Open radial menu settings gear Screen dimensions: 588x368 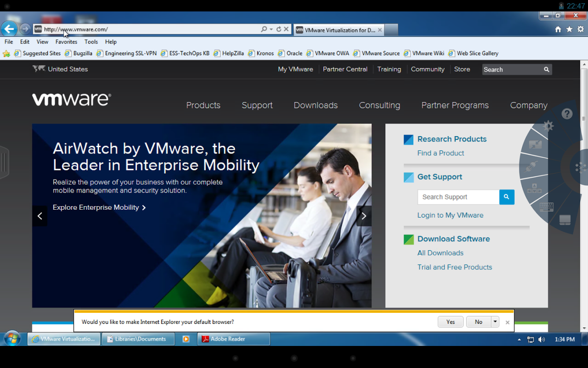[548, 126]
